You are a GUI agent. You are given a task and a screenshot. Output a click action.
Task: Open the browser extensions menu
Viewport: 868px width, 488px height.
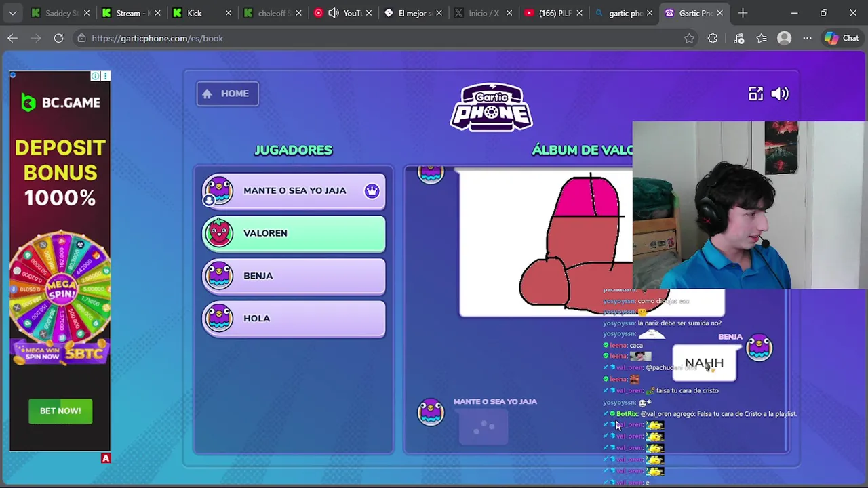point(712,39)
